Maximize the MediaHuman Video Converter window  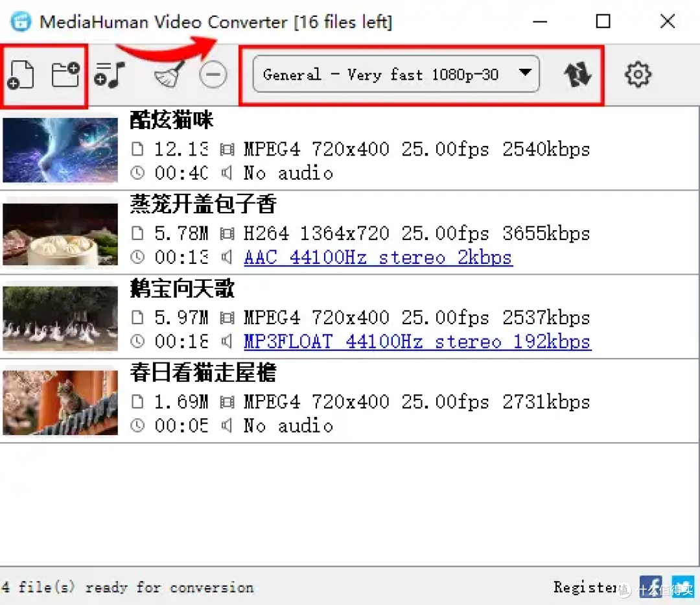click(x=603, y=21)
